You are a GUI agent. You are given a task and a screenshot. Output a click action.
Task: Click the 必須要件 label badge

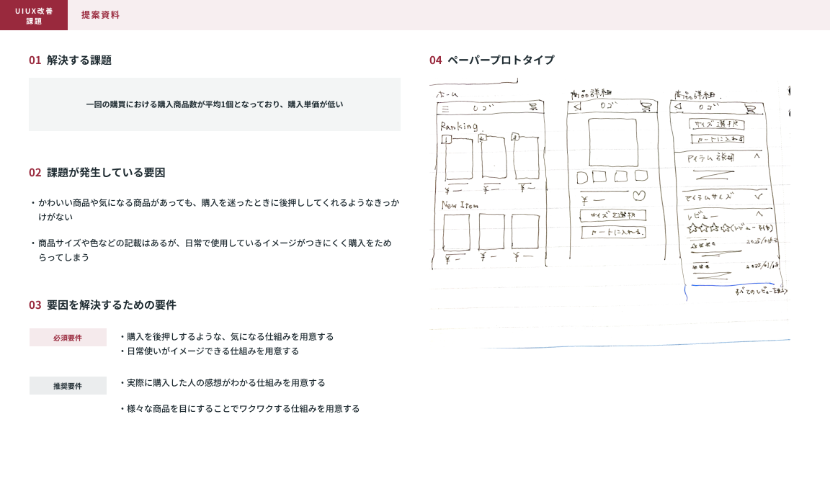[68, 338]
